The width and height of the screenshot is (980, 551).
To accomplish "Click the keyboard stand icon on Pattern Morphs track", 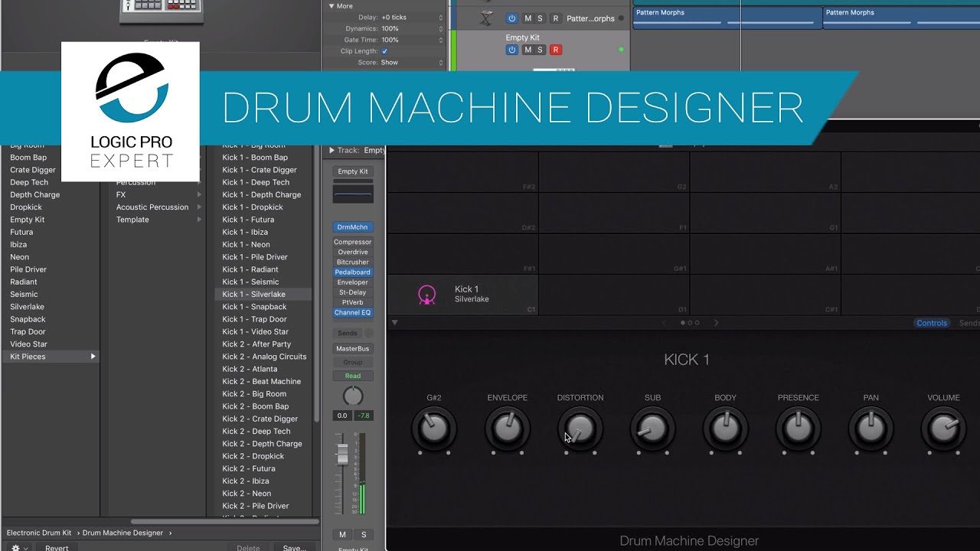I will (x=486, y=18).
